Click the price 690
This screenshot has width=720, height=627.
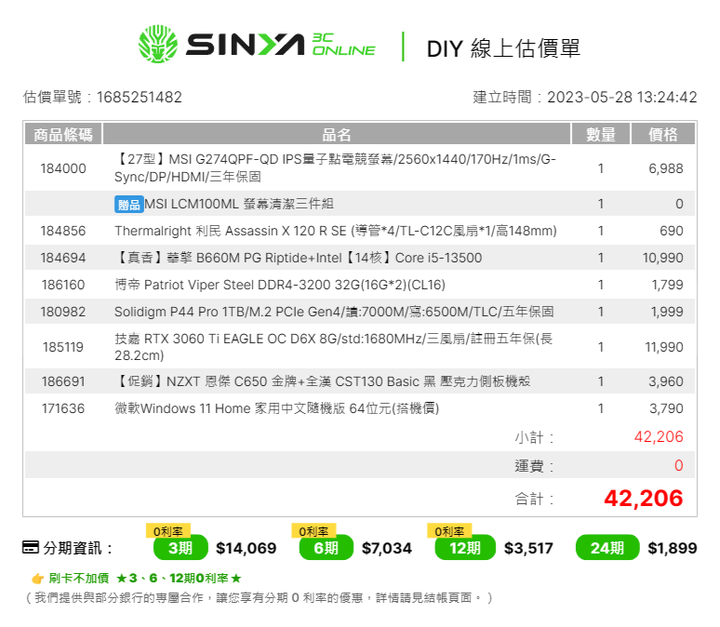671,231
